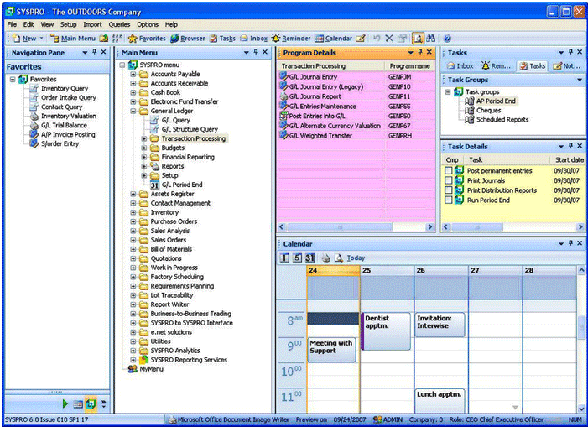This screenshot has width=588, height=427.
Task: Collapse the Task groups tree node
Action: click(448, 92)
